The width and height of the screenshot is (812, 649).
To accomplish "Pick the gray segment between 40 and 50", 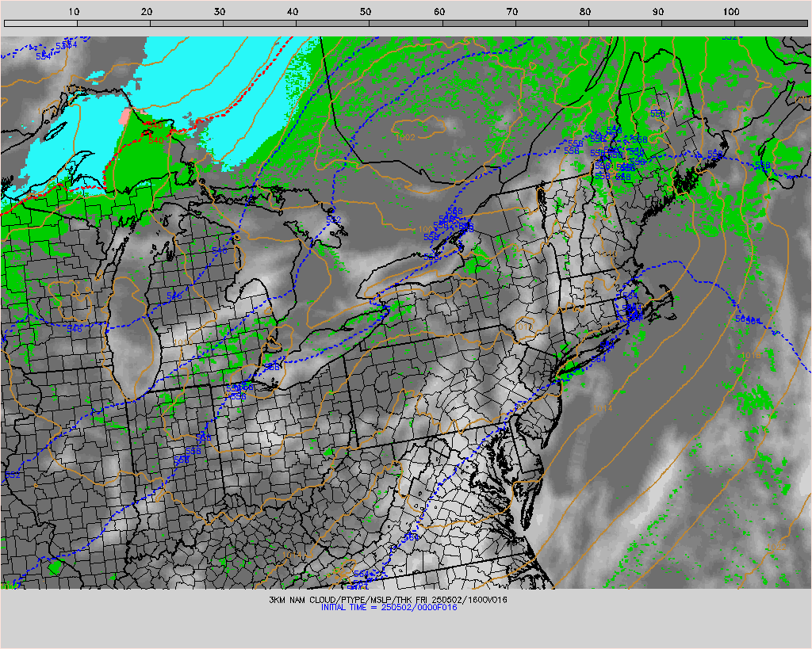I will (x=333, y=23).
